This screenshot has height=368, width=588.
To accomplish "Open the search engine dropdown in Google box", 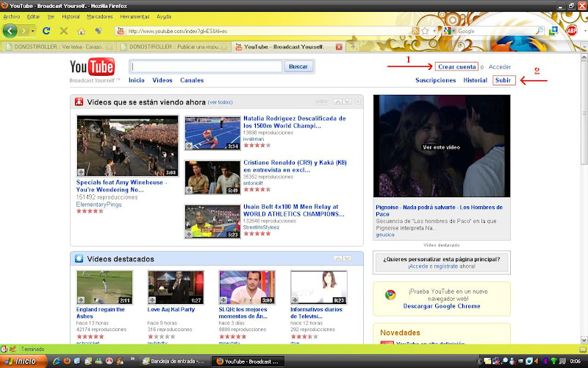I will click(455, 31).
